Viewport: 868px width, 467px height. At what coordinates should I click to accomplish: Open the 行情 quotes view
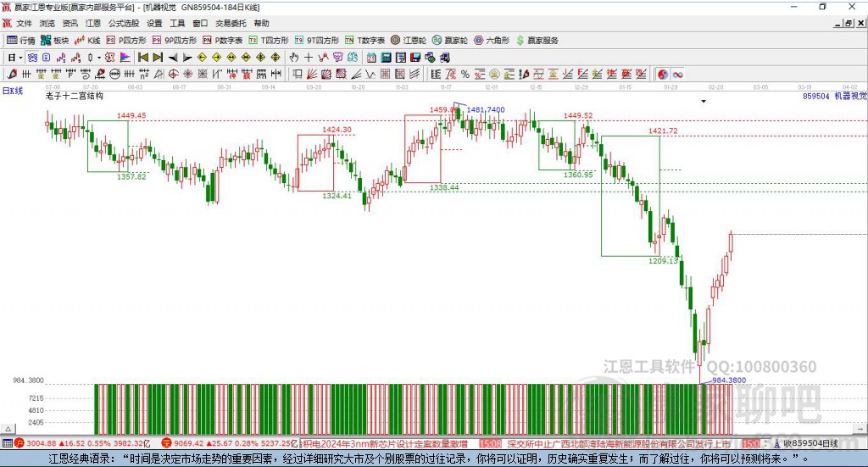[20, 41]
